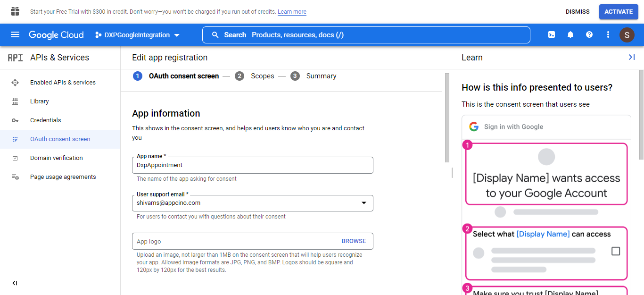Browse for an app logo
Image resolution: width=644 pixels, height=295 pixels.
(354, 241)
